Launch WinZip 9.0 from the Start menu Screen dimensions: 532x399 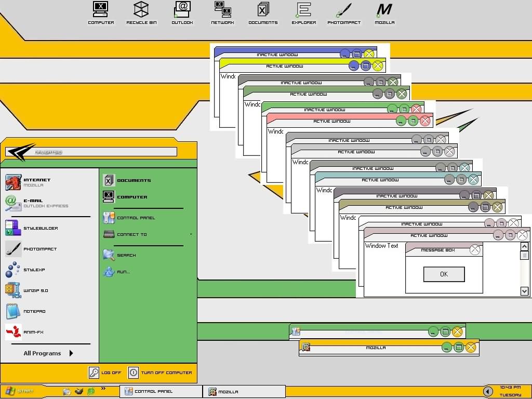pos(26,290)
